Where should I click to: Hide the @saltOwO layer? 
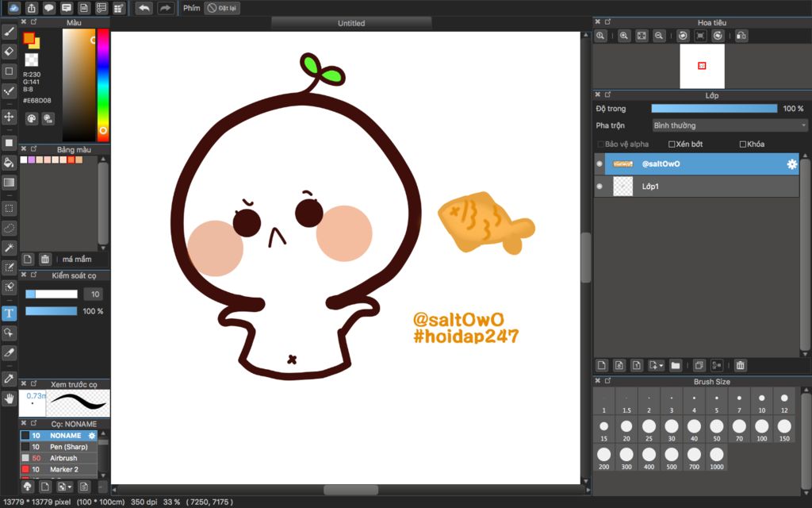599,164
